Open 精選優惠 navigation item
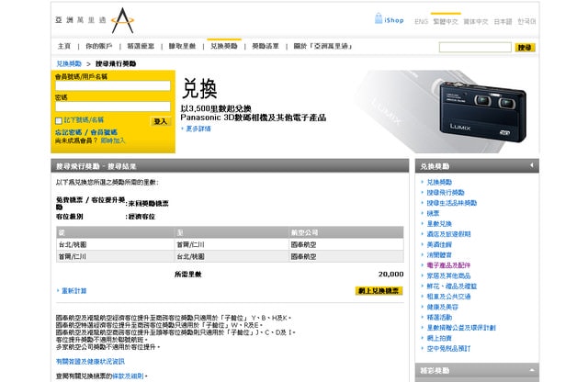This screenshot has height=382, width=588. click(141, 46)
